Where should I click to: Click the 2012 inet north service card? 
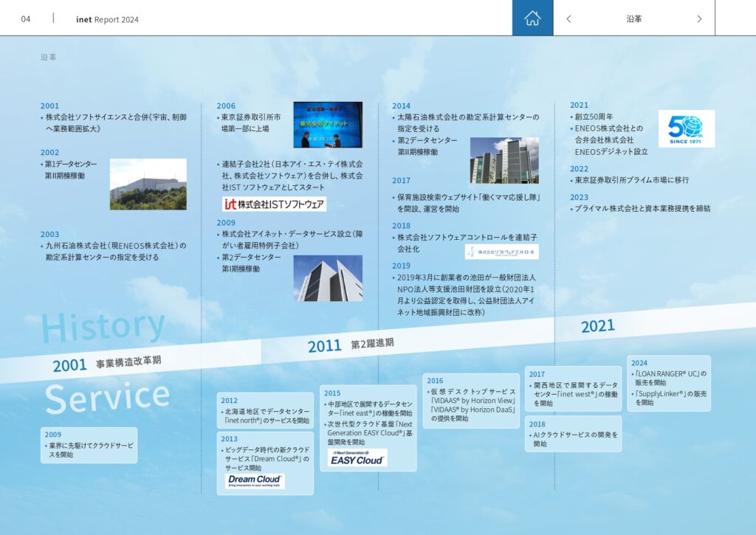click(x=265, y=410)
